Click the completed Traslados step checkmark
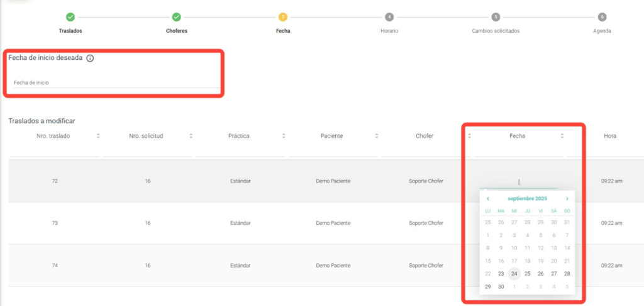The height and width of the screenshot is (306, 644). tap(70, 17)
